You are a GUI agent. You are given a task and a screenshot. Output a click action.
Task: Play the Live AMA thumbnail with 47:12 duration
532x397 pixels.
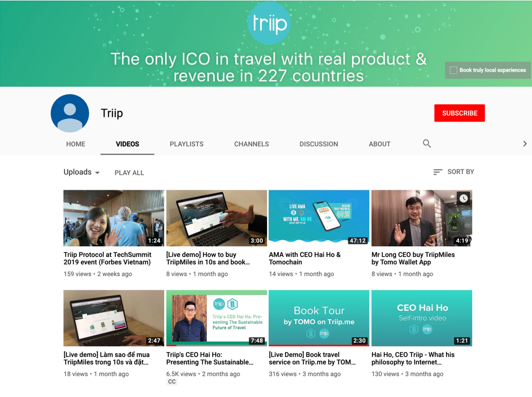coord(319,218)
